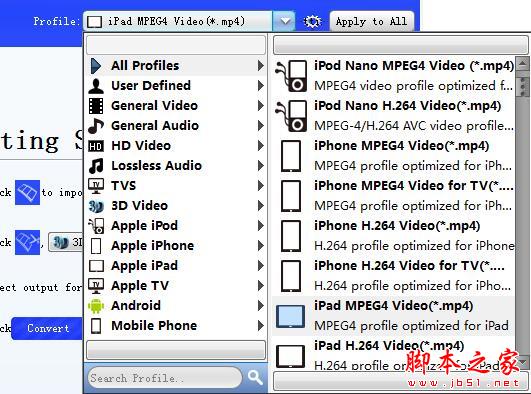Screen dimensions: 531x394
Task: Click the Apple iPad tablet icon
Action: [96, 266]
